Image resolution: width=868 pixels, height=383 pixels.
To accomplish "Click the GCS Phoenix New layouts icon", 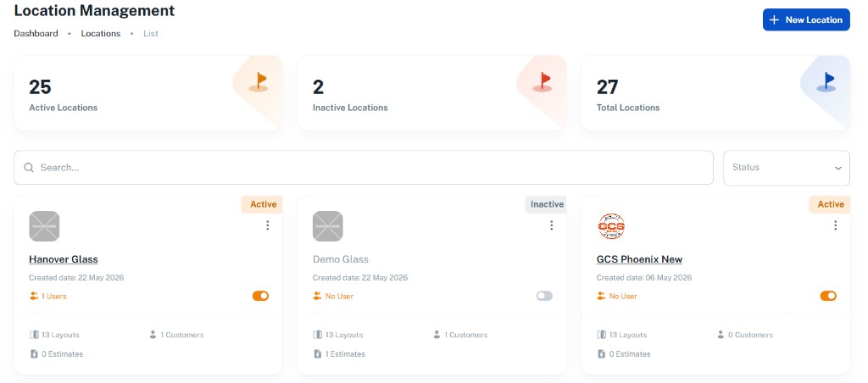I will click(602, 335).
